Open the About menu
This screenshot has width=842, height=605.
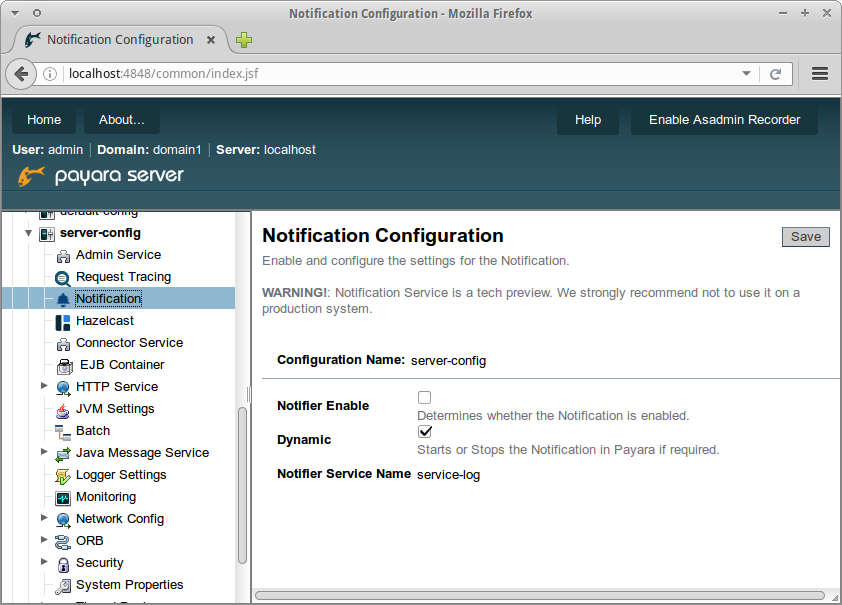click(x=121, y=119)
